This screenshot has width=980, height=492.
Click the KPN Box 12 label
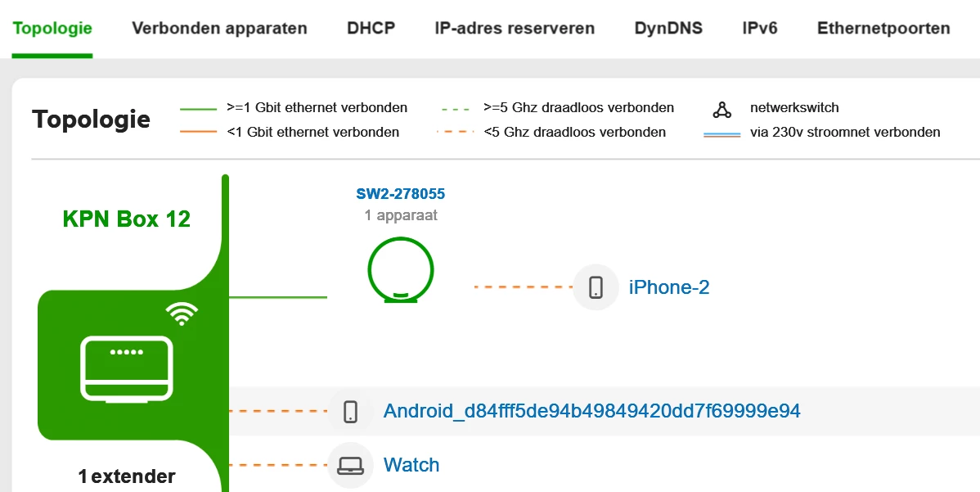127,219
